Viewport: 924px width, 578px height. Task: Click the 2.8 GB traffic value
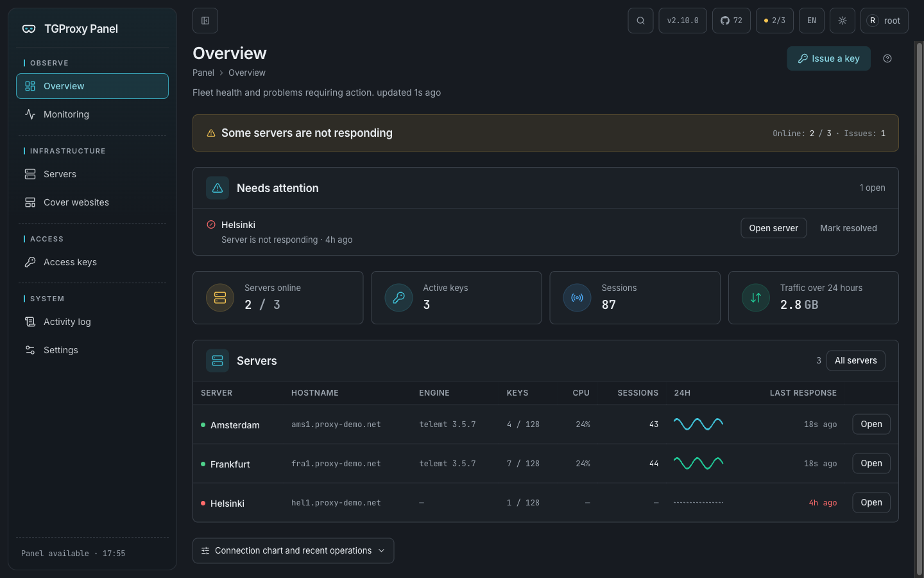coord(799,304)
